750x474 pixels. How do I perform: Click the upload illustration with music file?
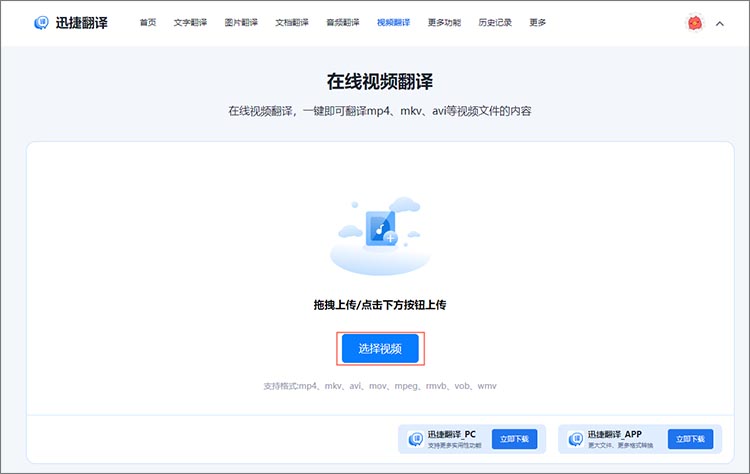click(x=380, y=235)
